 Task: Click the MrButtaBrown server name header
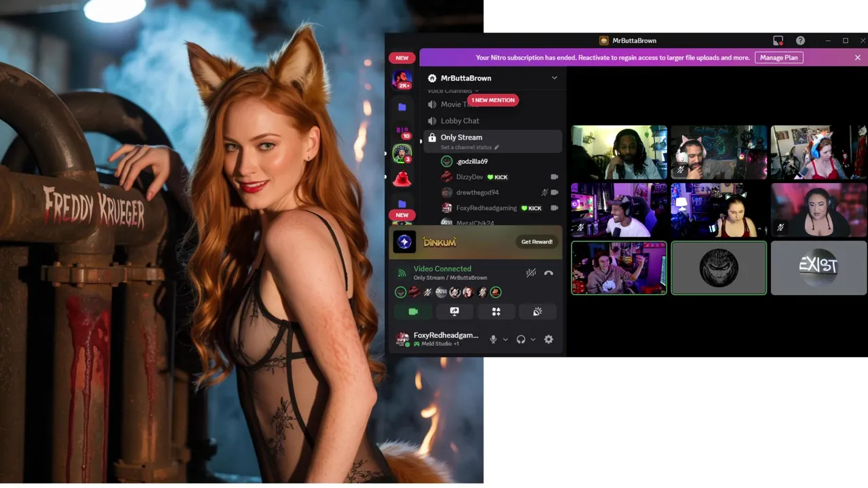[466, 78]
